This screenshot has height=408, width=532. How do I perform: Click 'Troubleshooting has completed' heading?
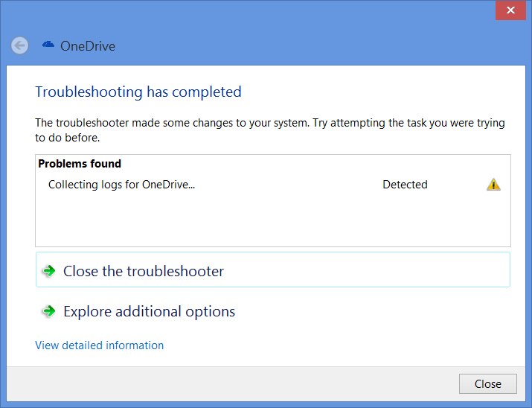click(138, 92)
